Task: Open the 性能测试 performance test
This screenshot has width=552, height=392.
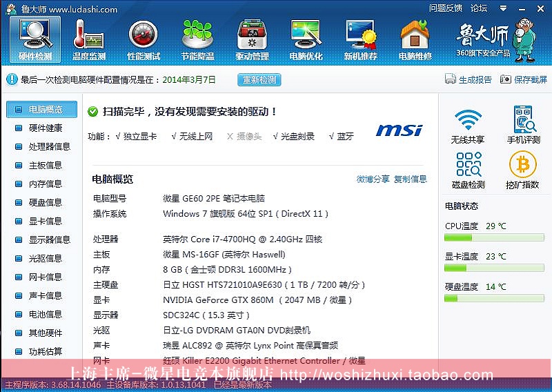Action: tap(144, 40)
